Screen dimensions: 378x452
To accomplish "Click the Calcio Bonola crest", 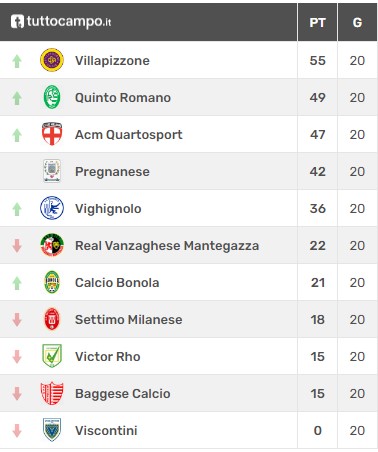I will [52, 282].
